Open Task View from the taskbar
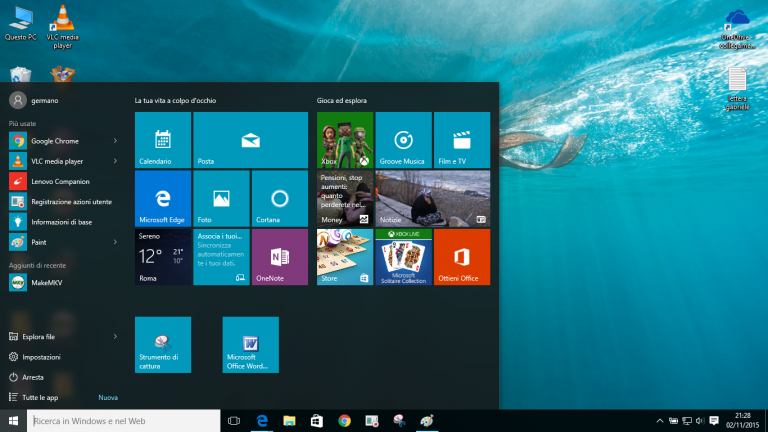 click(234, 421)
